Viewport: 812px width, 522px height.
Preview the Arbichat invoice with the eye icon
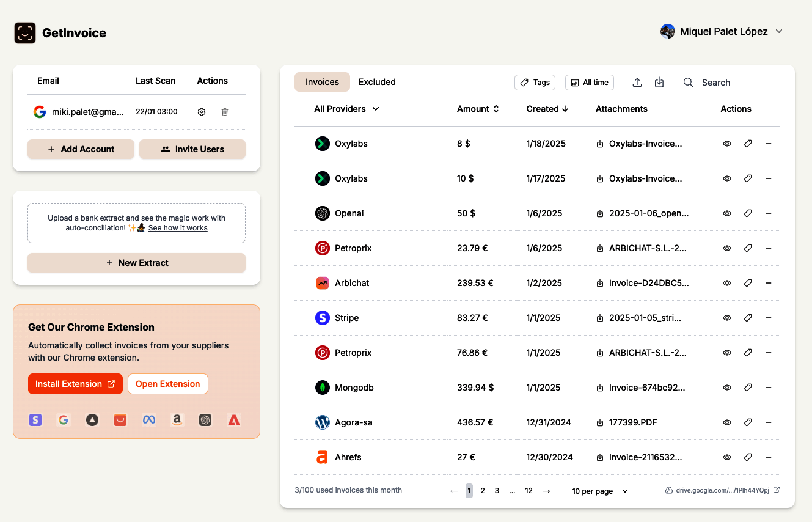pos(726,282)
